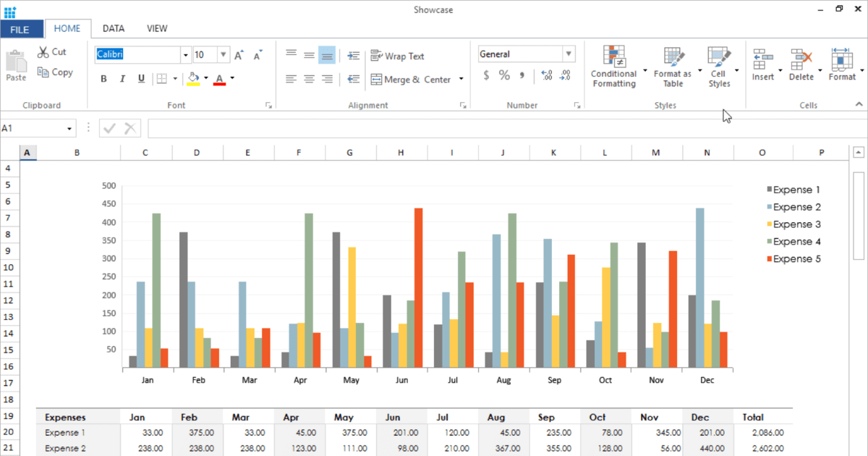Click the Copy button
This screenshot has width=868, height=456.
(x=55, y=72)
